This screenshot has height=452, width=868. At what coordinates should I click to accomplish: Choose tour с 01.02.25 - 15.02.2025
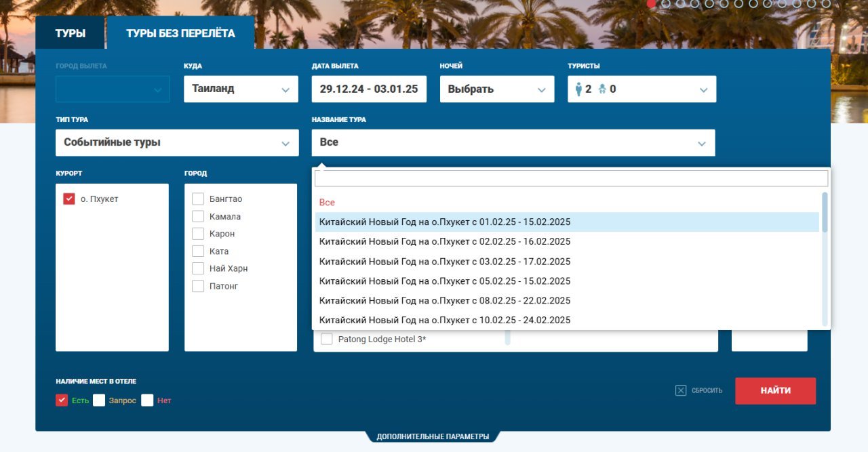tap(567, 222)
